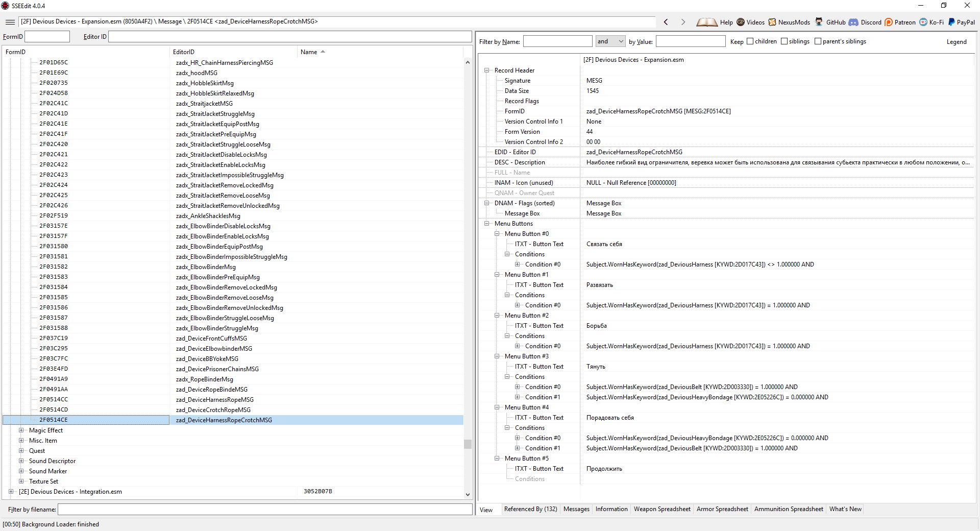The image size is (980, 531).
Task: Toggle the Keep siblings checkbox
Action: tap(784, 41)
